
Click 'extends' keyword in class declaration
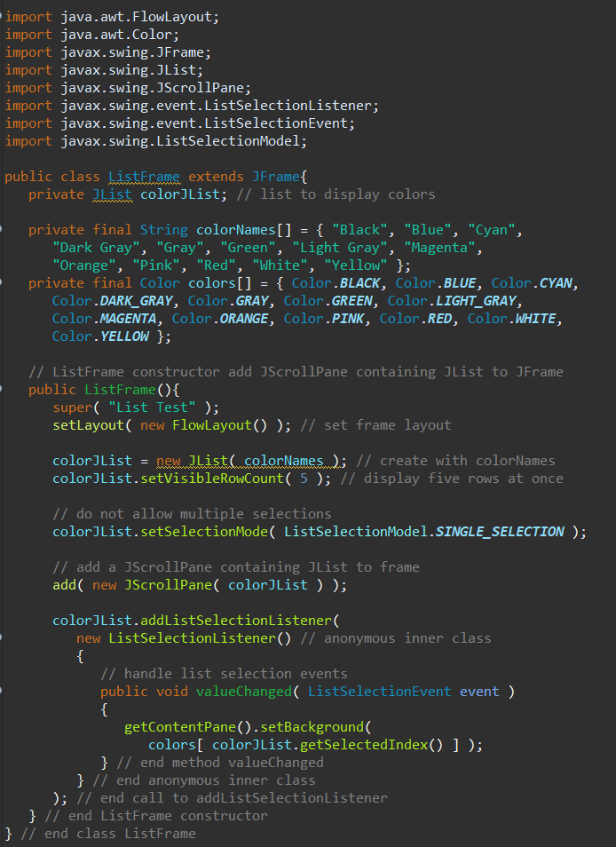[x=216, y=177]
